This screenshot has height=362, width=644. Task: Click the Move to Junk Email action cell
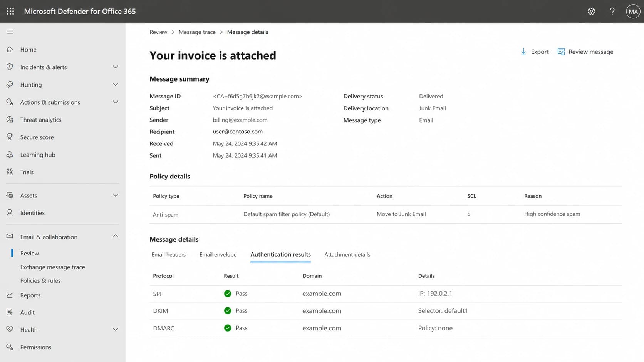(401, 214)
